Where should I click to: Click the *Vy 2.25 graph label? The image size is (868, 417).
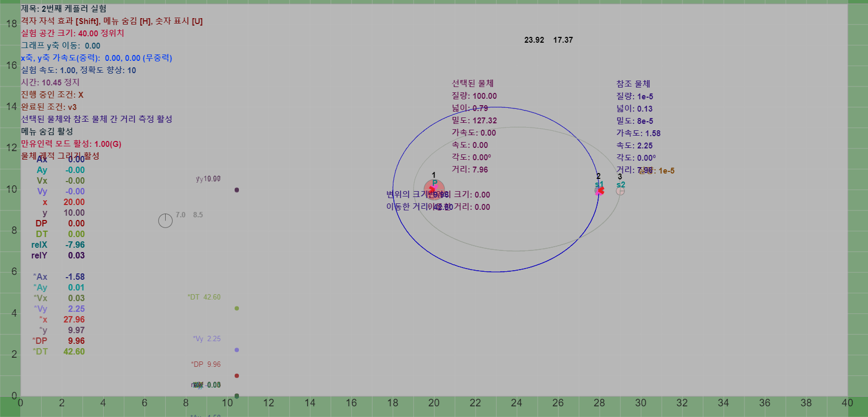click(x=207, y=339)
